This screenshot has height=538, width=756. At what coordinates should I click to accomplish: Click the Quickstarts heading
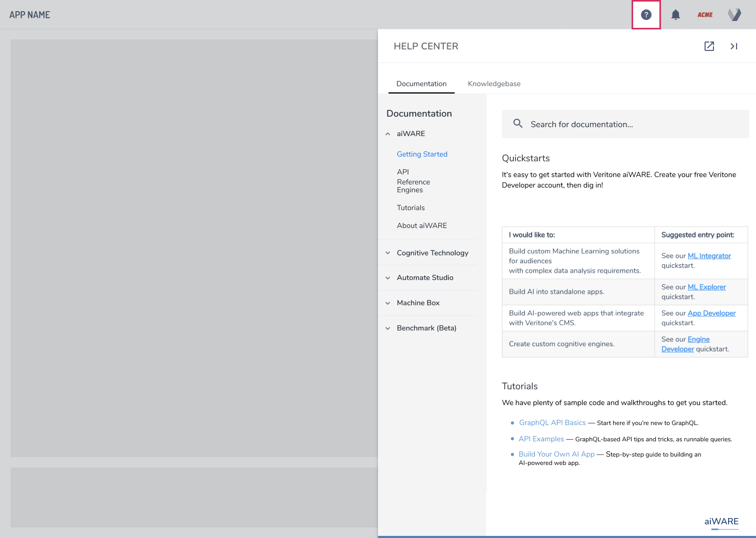tap(526, 158)
